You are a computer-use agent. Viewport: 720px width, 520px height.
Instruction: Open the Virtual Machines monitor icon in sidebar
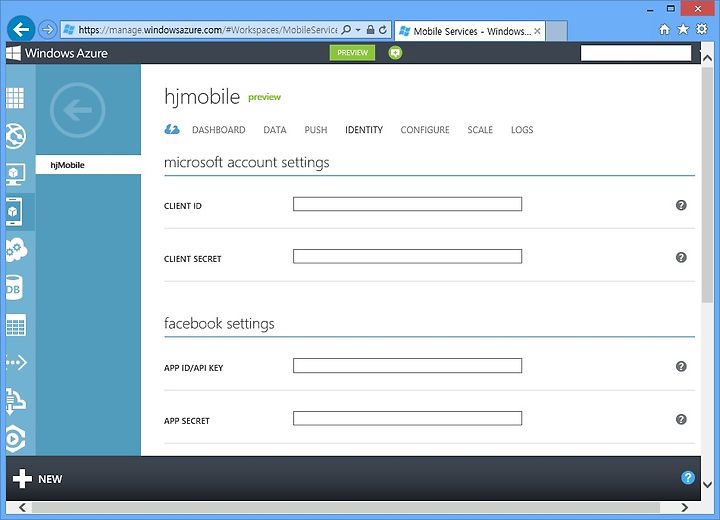(x=15, y=174)
